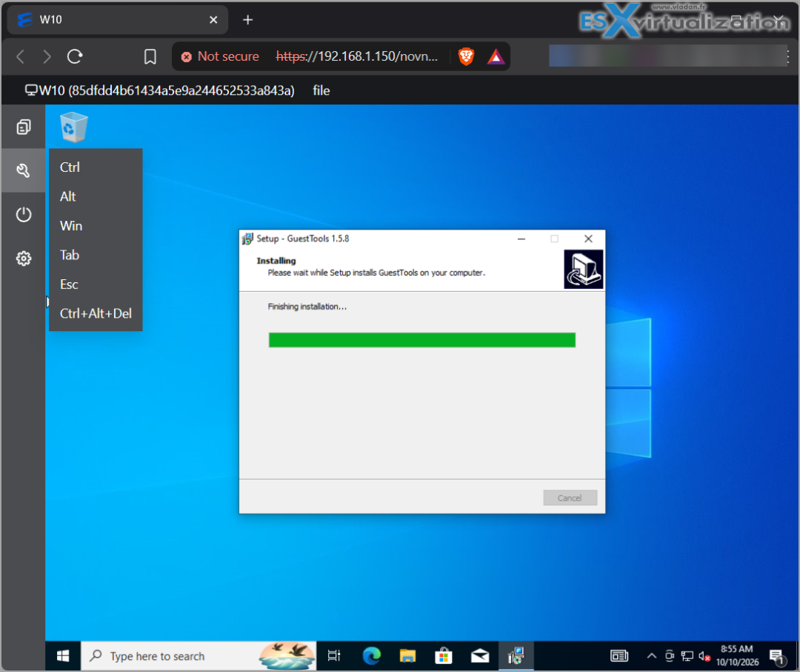
Task: Open File Explorer from taskbar
Action: 407,656
